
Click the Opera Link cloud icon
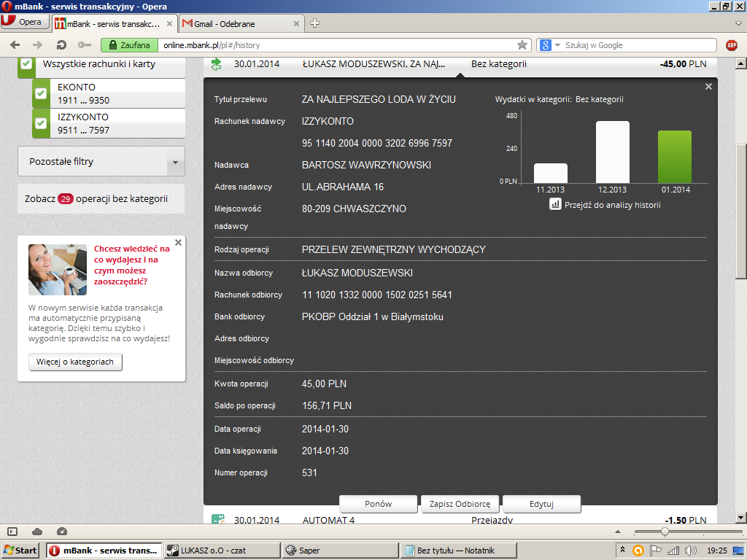tap(37, 532)
